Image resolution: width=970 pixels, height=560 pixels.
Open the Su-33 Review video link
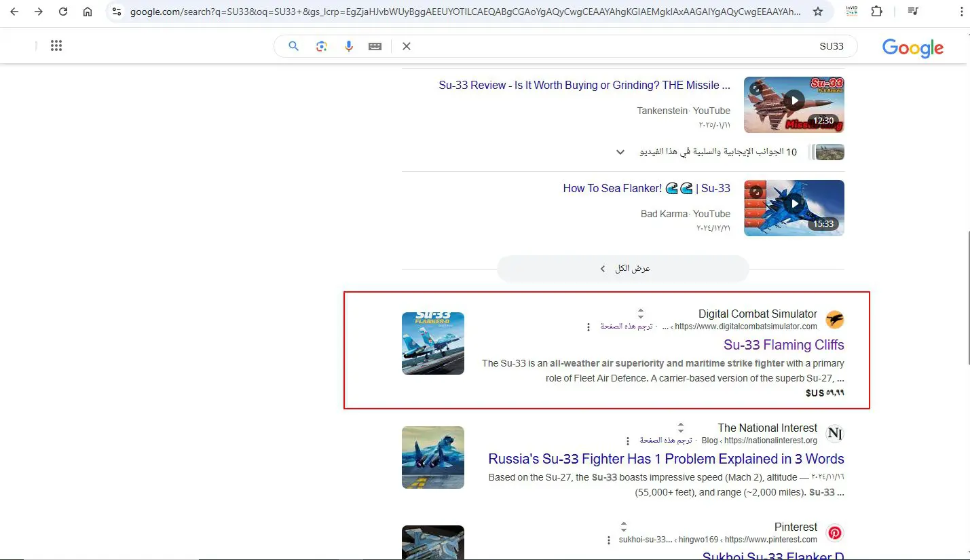pos(584,86)
